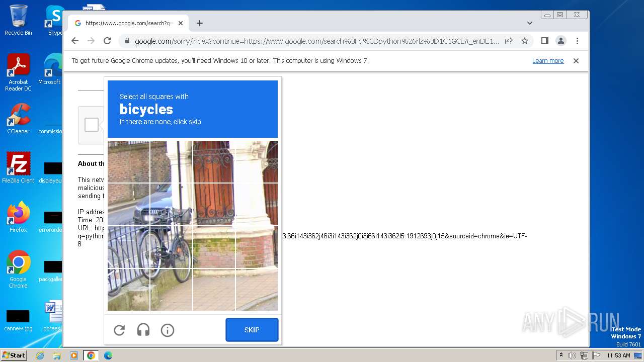Select the Skype desktop shortcut
This screenshot has height=362, width=644.
coord(54,20)
